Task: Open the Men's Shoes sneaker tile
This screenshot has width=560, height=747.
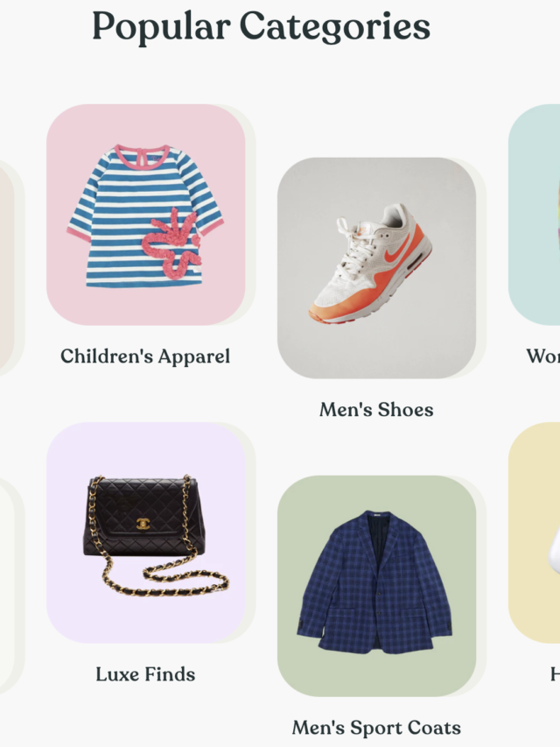Action: click(376, 268)
